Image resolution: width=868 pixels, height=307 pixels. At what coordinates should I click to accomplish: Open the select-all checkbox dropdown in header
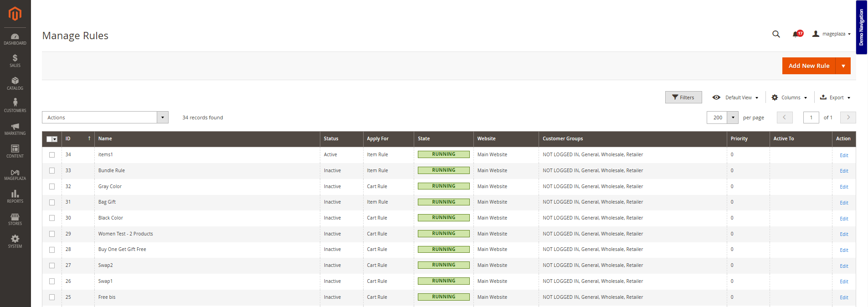click(x=55, y=139)
